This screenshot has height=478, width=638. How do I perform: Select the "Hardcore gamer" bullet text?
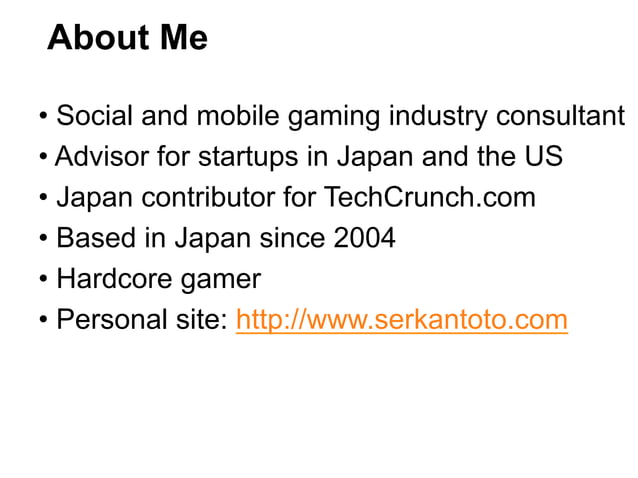point(159,279)
